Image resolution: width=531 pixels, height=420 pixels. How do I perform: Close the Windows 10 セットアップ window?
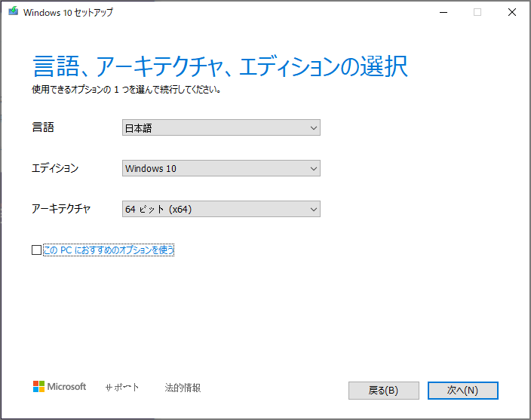pos(512,13)
